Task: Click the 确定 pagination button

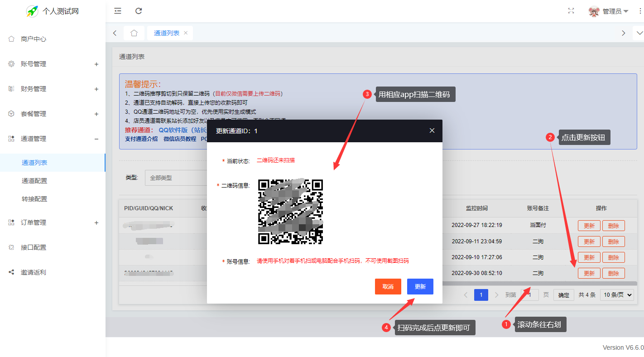Action: (564, 295)
